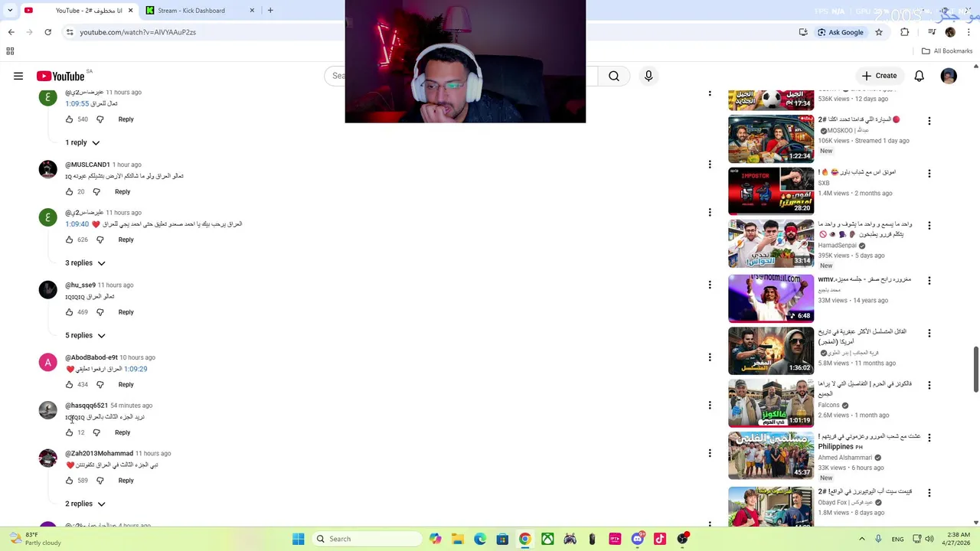Expand the 1 reply thread
The image size is (980, 551).
[x=83, y=142]
